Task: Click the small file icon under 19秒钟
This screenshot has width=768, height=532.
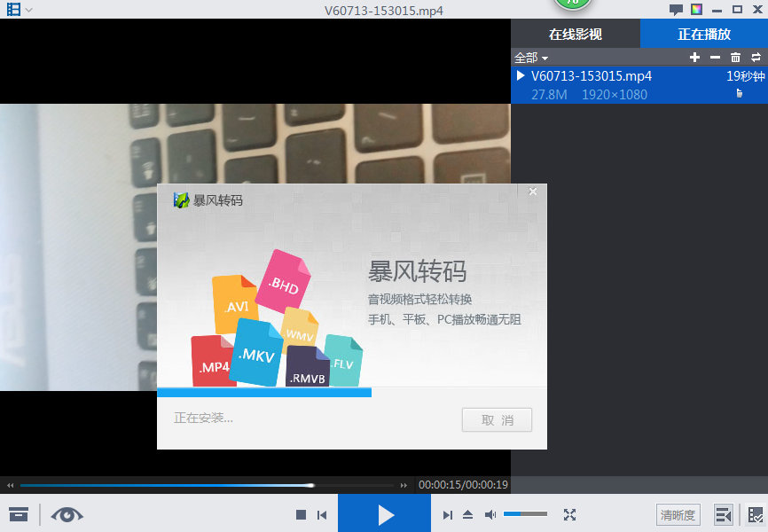Action: [740, 93]
